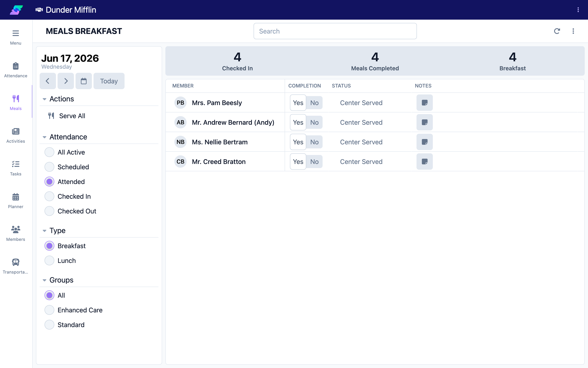
Task: Click the app logo in top bar
Action: [16, 10]
